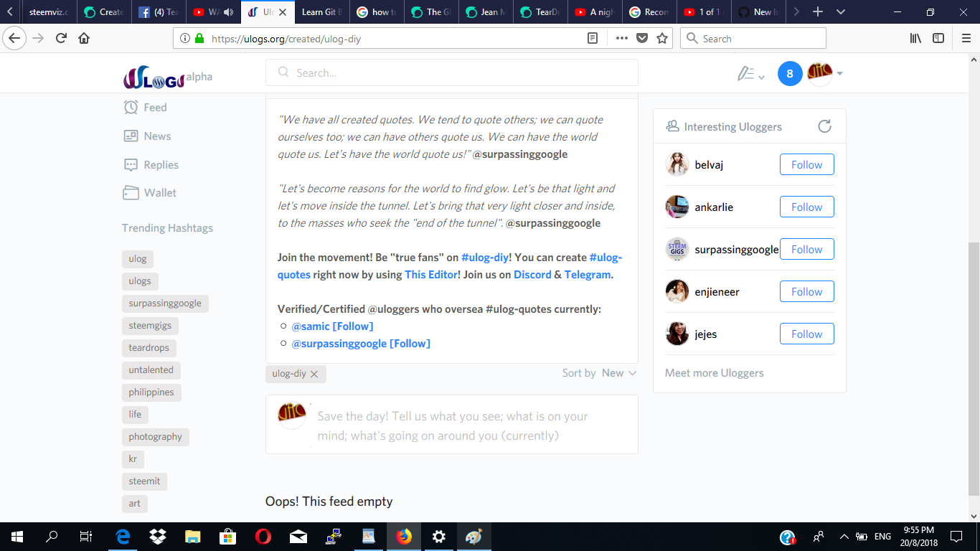Follow belvaj
Image resolution: width=980 pixels, height=551 pixels.
click(807, 165)
